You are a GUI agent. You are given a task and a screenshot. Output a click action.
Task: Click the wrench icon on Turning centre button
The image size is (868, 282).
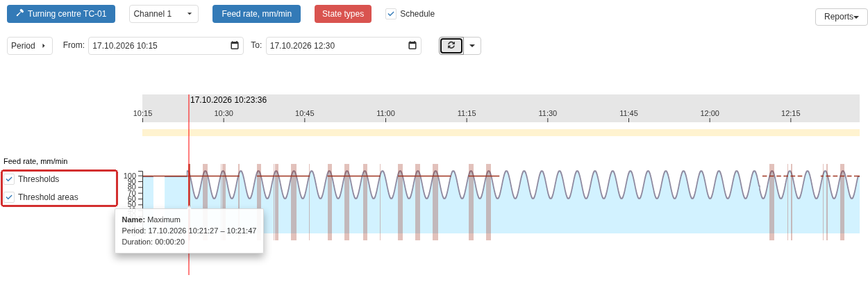coord(19,13)
